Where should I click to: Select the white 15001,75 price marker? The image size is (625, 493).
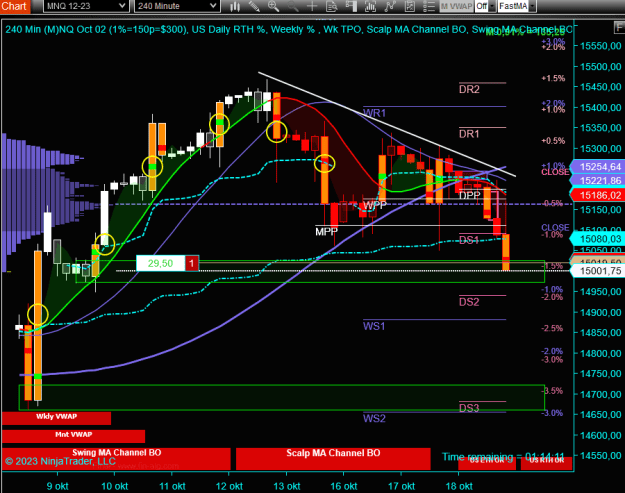pyautogui.click(x=598, y=271)
